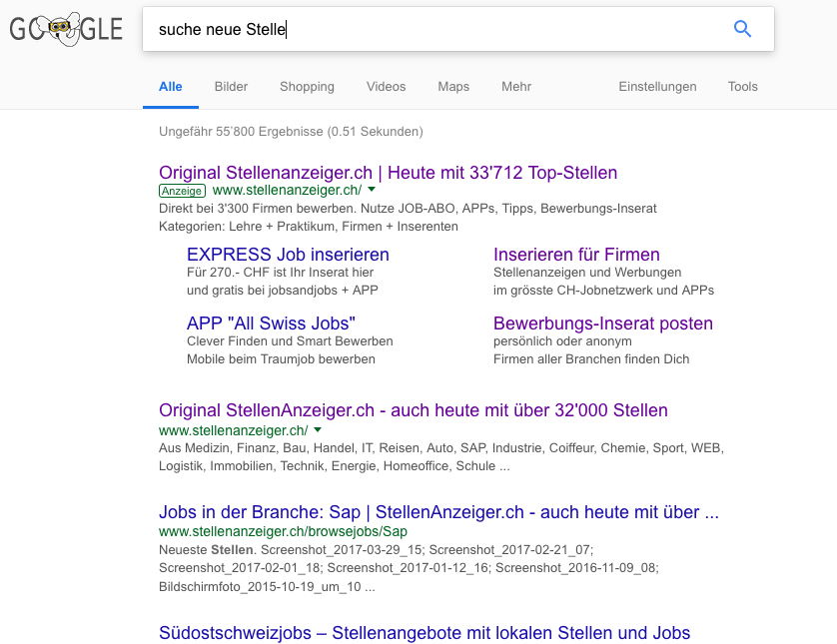Image resolution: width=837 pixels, height=644 pixels.
Task: Open the Südostschweizjobs search result
Action: point(424,633)
